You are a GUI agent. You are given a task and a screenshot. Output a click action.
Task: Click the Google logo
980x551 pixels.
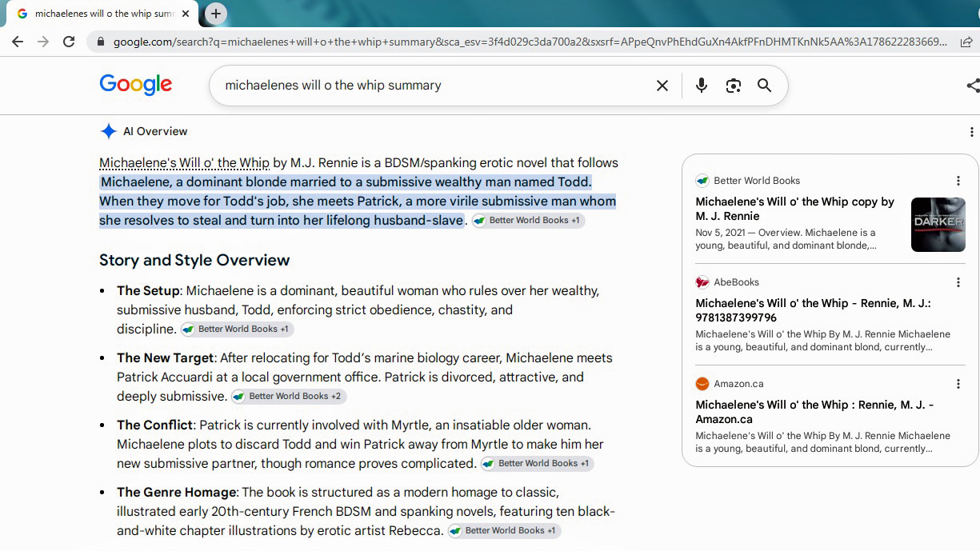136,84
